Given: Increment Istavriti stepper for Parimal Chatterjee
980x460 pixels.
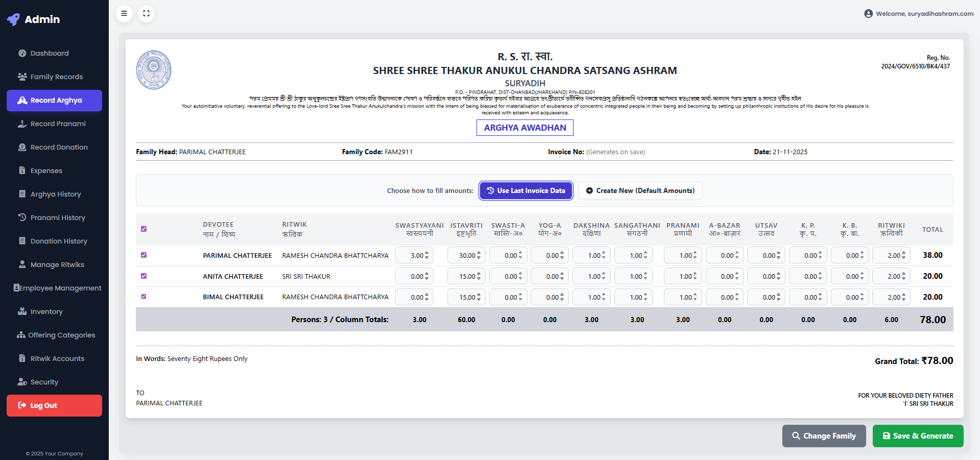Looking at the screenshot, I should click(479, 253).
